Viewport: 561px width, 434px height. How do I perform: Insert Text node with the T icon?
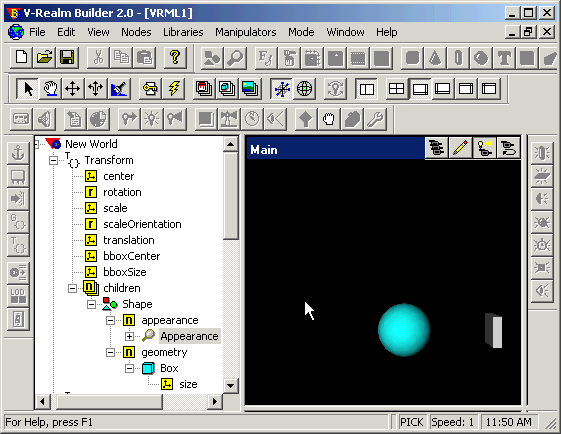coord(504,57)
